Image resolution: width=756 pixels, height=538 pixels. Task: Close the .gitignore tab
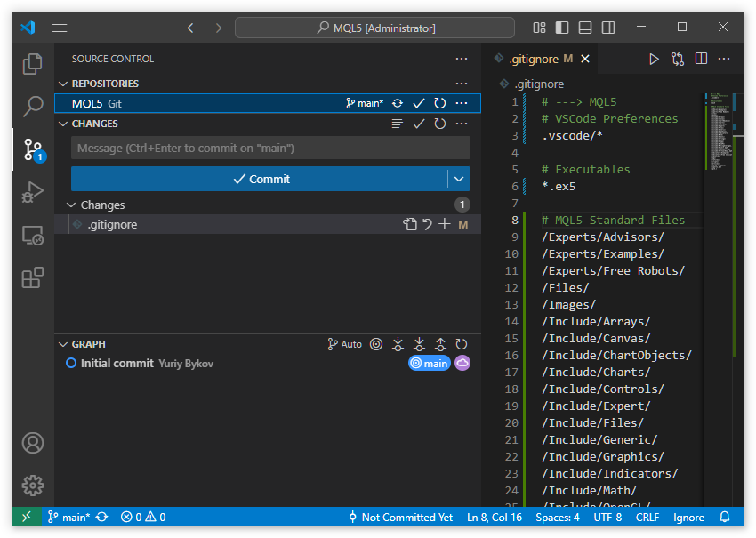[585, 59]
